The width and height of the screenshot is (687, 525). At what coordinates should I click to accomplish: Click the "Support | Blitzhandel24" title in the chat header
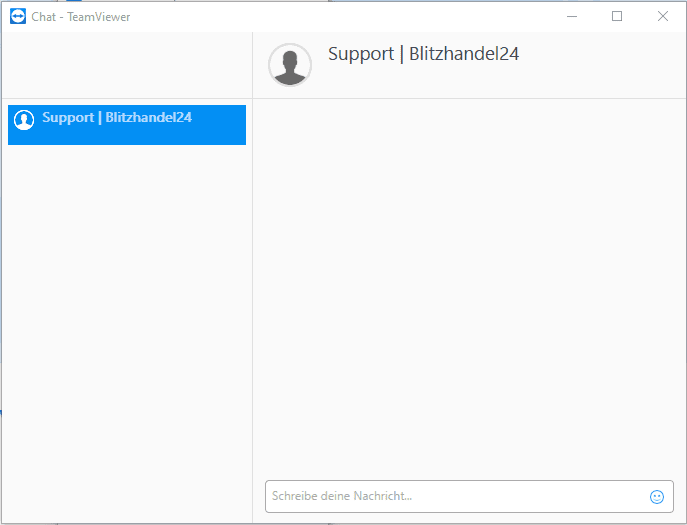pos(423,54)
